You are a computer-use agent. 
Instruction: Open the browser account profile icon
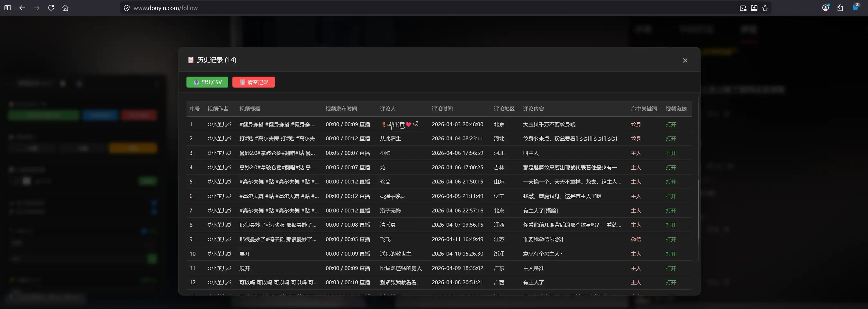[x=825, y=8]
